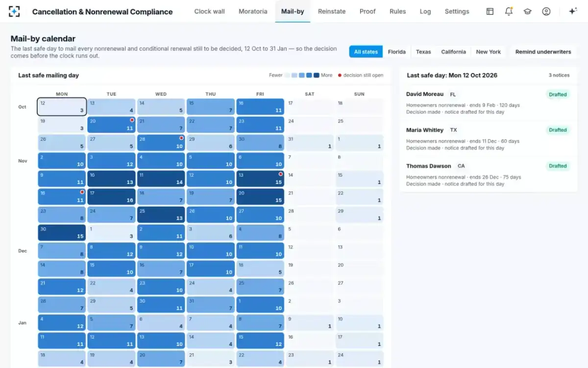Open the sparkle AI assistant icon
The height and width of the screenshot is (368, 588).
click(x=572, y=11)
